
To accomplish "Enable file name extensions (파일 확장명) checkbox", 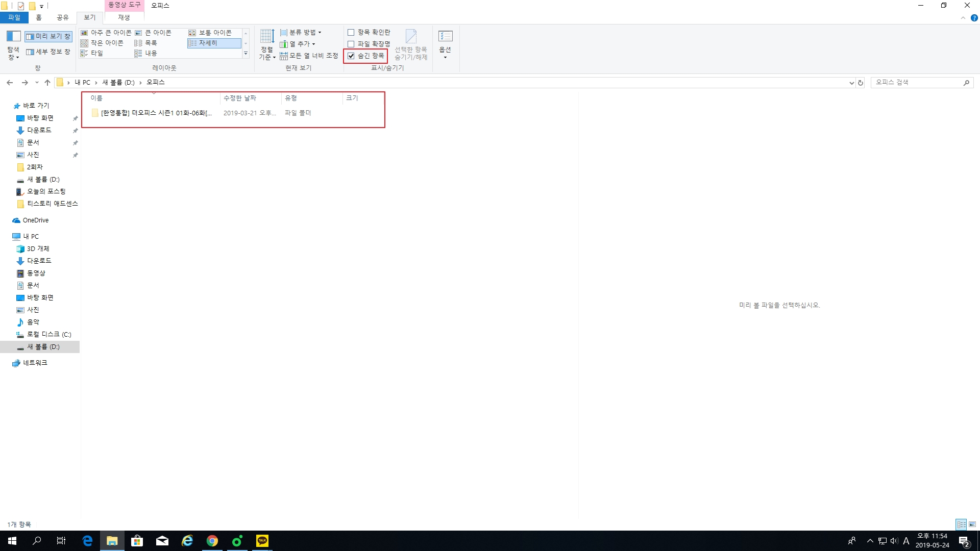I will pos(351,44).
